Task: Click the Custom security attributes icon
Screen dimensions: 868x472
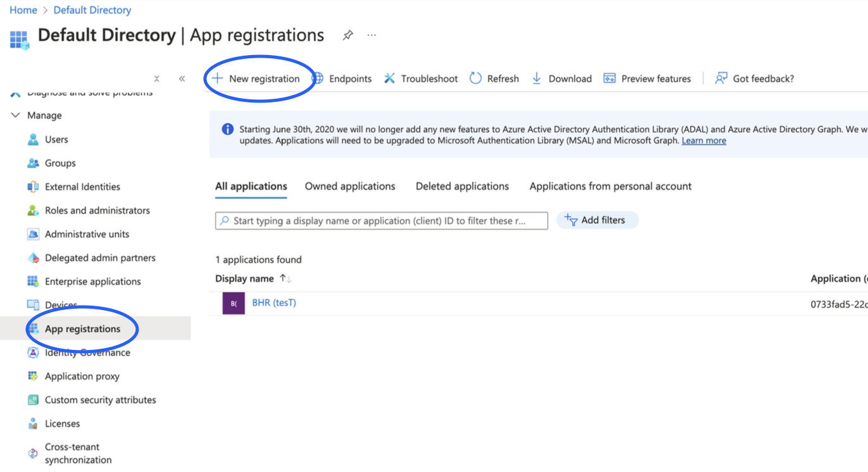Action: 33,400
